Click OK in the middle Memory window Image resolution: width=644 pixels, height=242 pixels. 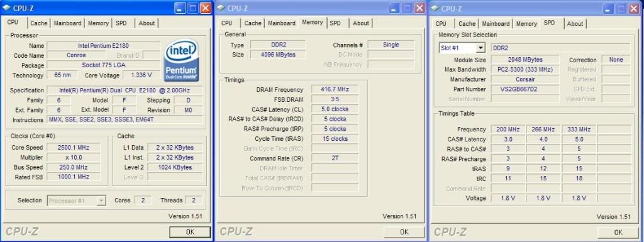click(x=404, y=232)
